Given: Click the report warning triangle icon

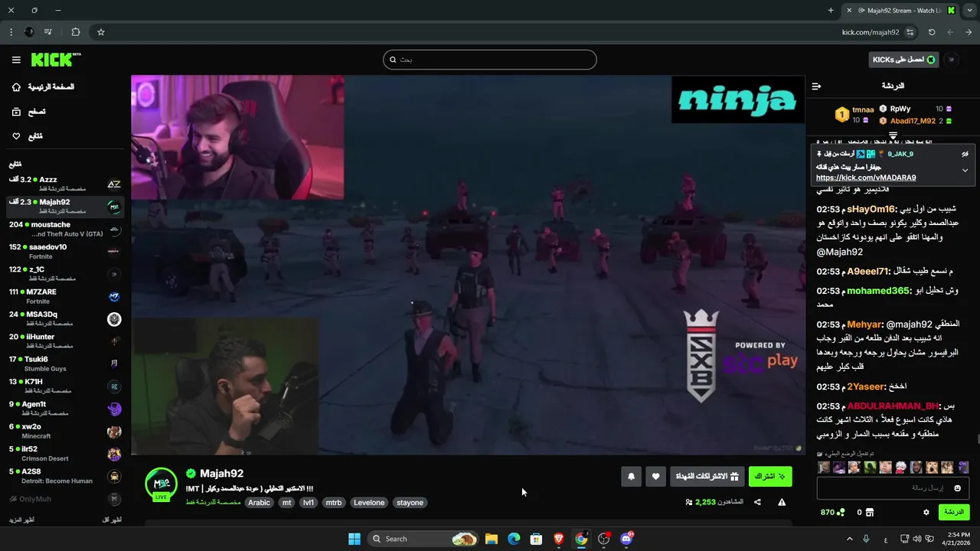Looking at the screenshot, I should (x=782, y=502).
